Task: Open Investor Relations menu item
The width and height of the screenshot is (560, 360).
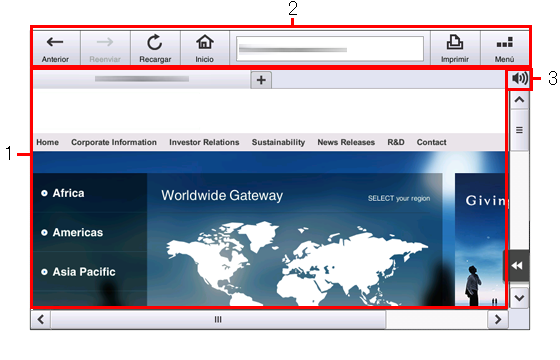Action: click(x=204, y=142)
